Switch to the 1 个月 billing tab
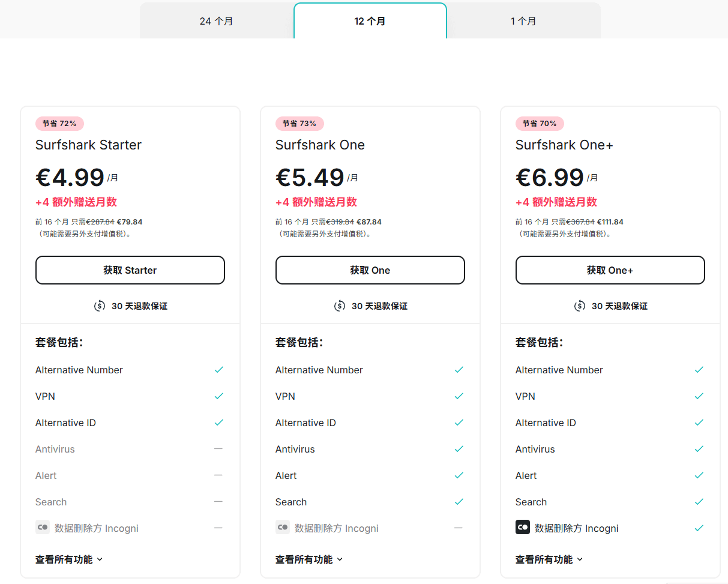The width and height of the screenshot is (728, 584). (523, 22)
